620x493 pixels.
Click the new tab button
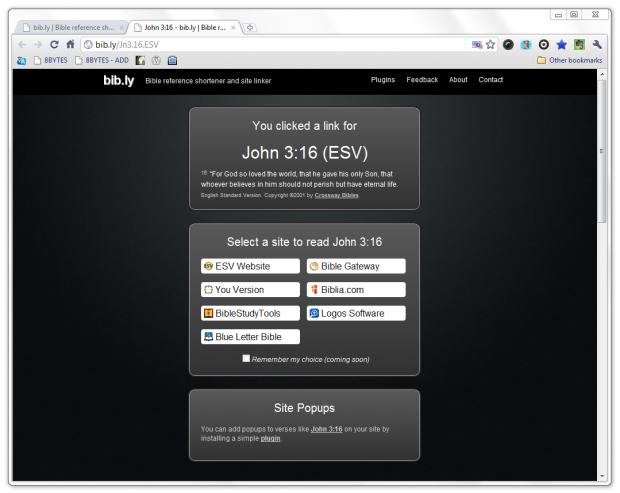coord(250,28)
